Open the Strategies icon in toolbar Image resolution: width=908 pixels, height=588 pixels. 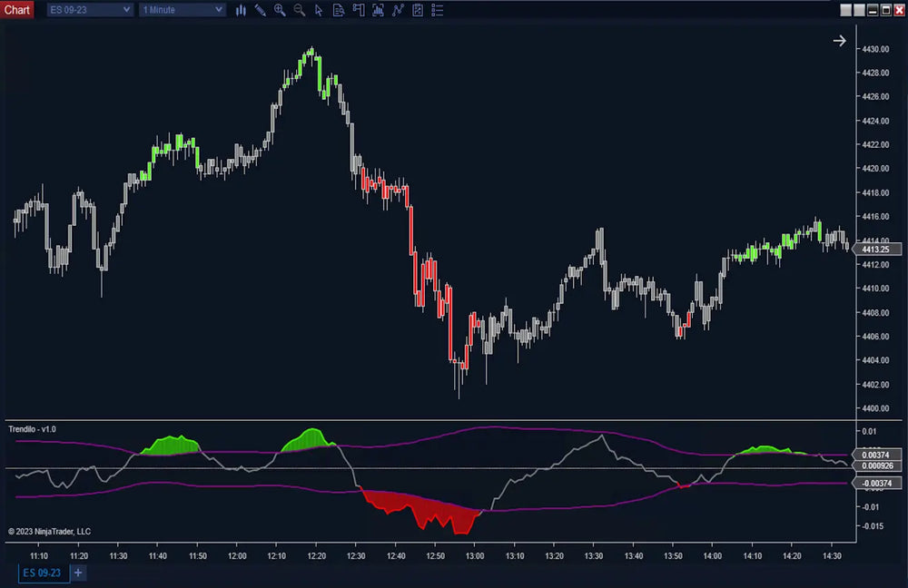[x=398, y=10]
